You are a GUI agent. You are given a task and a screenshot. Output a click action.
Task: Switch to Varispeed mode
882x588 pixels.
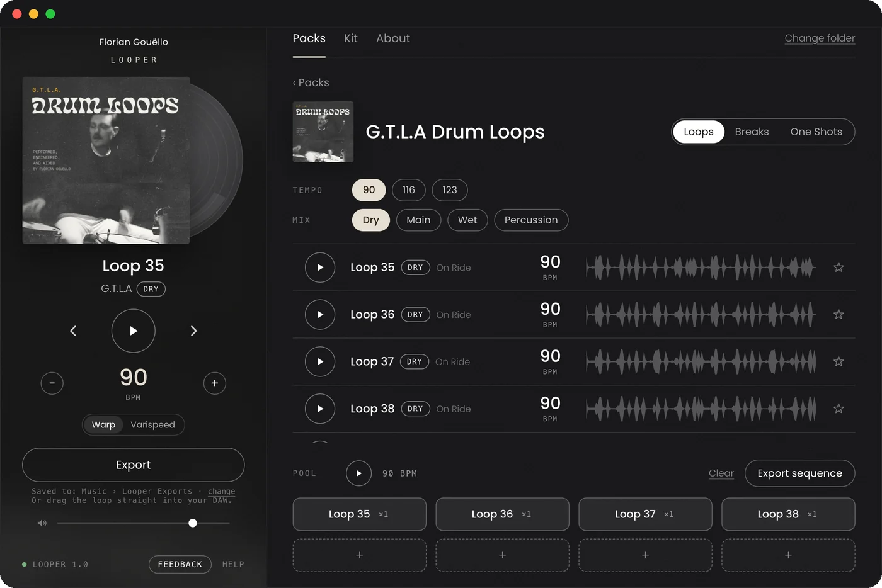coord(152,425)
